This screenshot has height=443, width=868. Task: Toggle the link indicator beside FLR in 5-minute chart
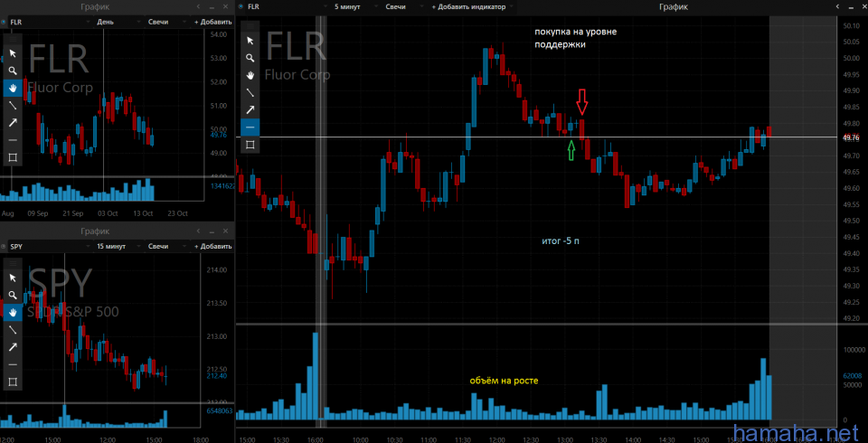[x=241, y=7]
